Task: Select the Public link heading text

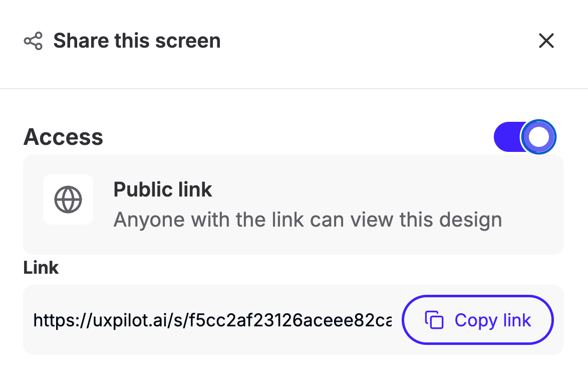Action: (x=163, y=189)
